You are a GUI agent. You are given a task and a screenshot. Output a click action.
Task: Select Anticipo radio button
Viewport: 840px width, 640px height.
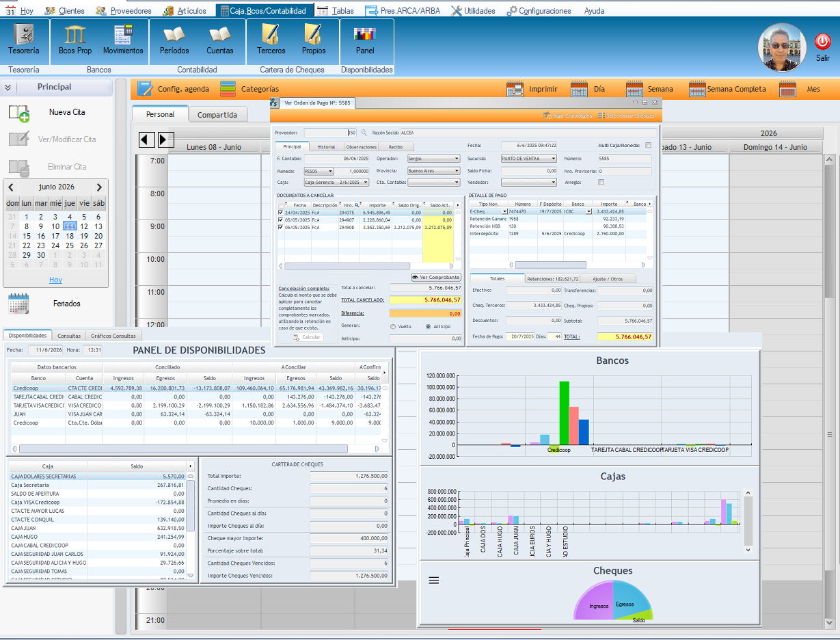click(x=429, y=326)
